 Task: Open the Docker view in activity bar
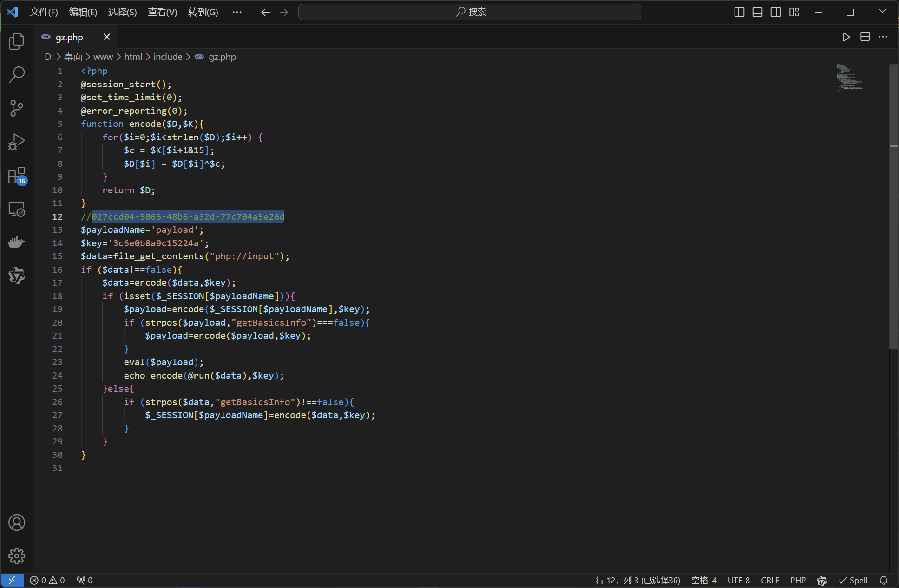tap(17, 242)
